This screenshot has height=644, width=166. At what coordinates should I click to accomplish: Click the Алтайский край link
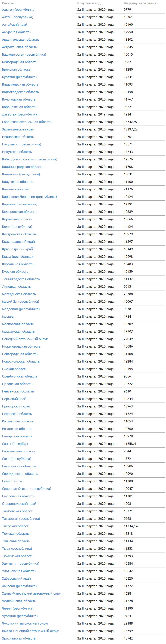15,25
